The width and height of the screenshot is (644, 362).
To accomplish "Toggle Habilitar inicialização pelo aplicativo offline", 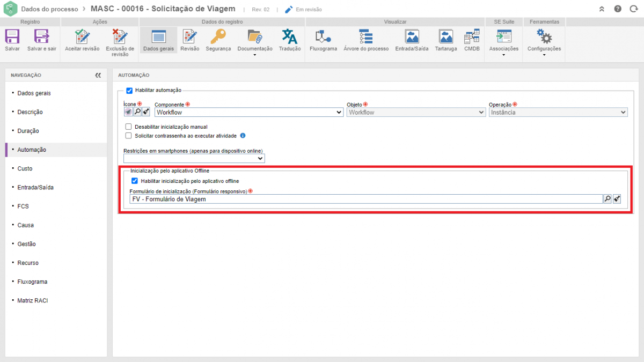I will [135, 181].
